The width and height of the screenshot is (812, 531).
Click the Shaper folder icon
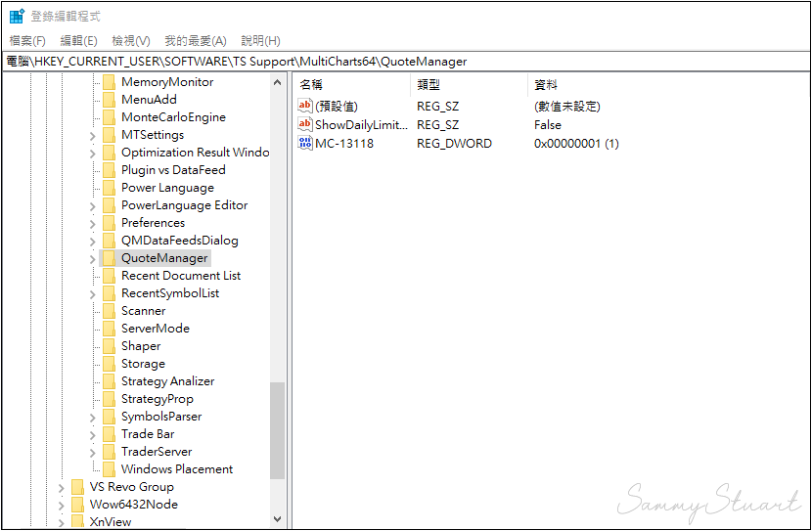click(x=109, y=346)
